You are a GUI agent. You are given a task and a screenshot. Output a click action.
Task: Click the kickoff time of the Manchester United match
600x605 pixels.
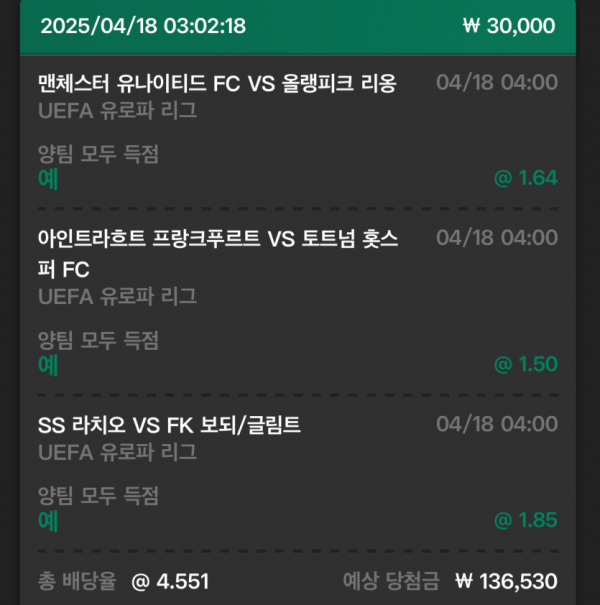point(497,83)
